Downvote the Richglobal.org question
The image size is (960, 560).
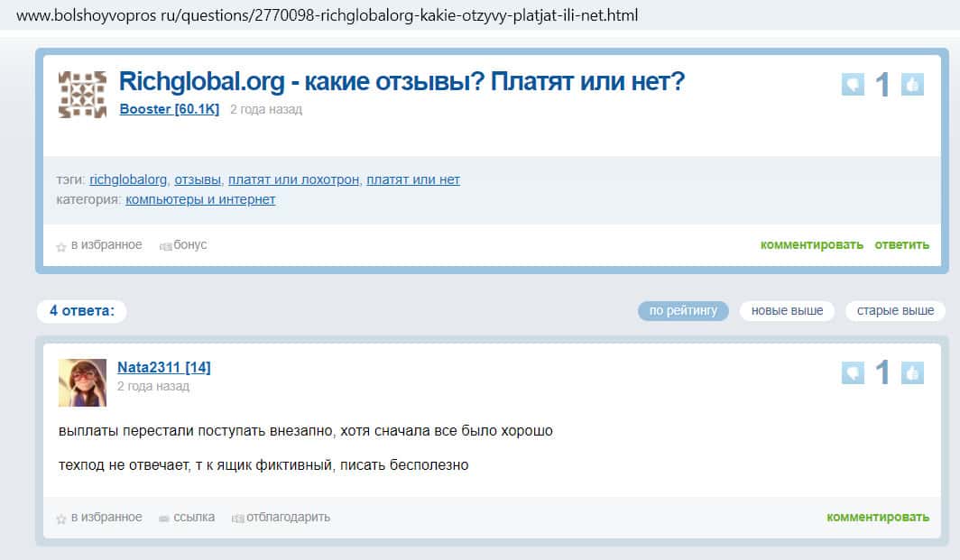853,85
